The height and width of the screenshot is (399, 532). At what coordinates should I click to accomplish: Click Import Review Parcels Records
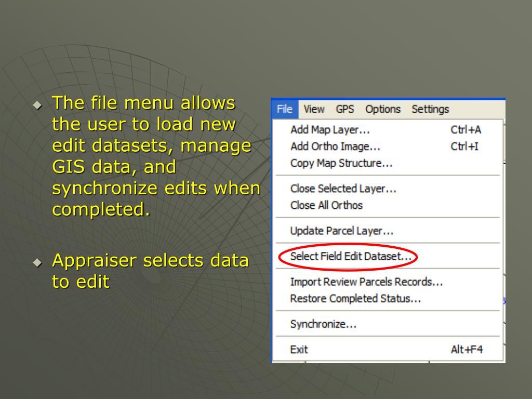pyautogui.click(x=388, y=282)
